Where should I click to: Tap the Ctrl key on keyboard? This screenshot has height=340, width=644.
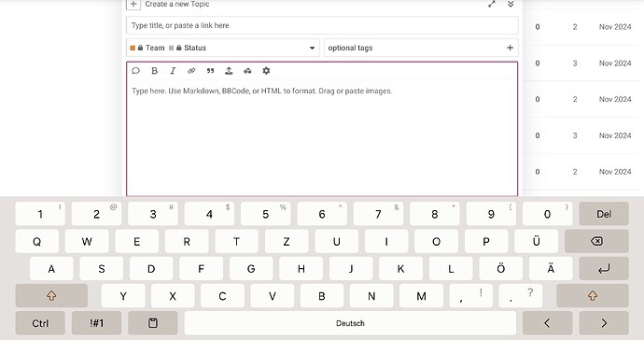[x=40, y=323]
